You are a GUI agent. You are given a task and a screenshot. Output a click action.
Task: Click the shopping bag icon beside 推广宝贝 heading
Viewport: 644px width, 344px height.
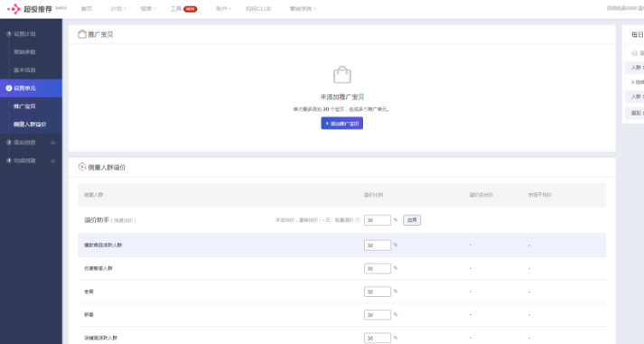tap(82, 34)
